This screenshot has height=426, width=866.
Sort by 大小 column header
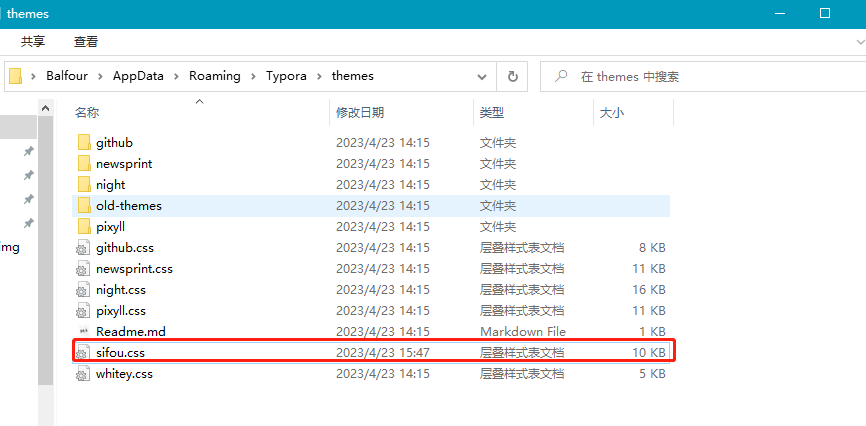pos(612,113)
